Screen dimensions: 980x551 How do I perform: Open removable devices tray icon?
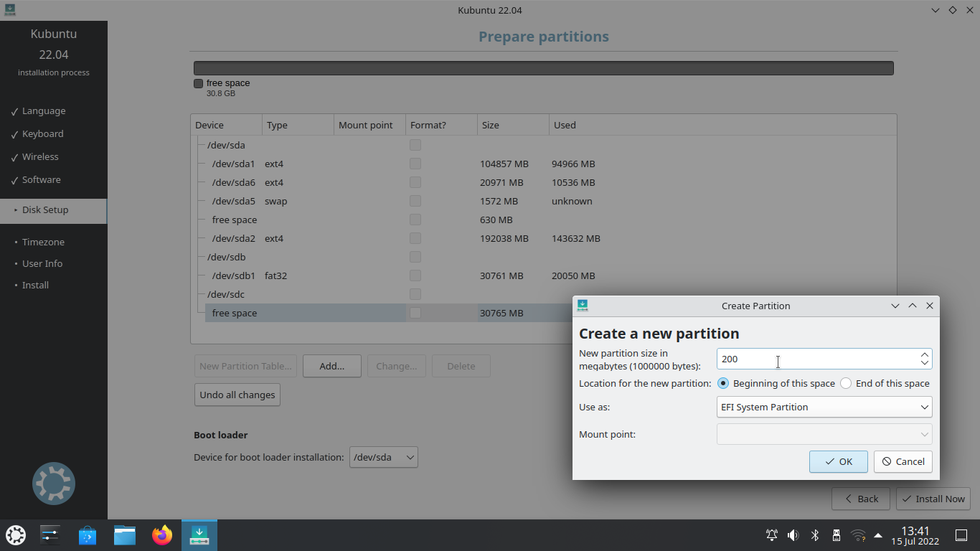[836, 535]
